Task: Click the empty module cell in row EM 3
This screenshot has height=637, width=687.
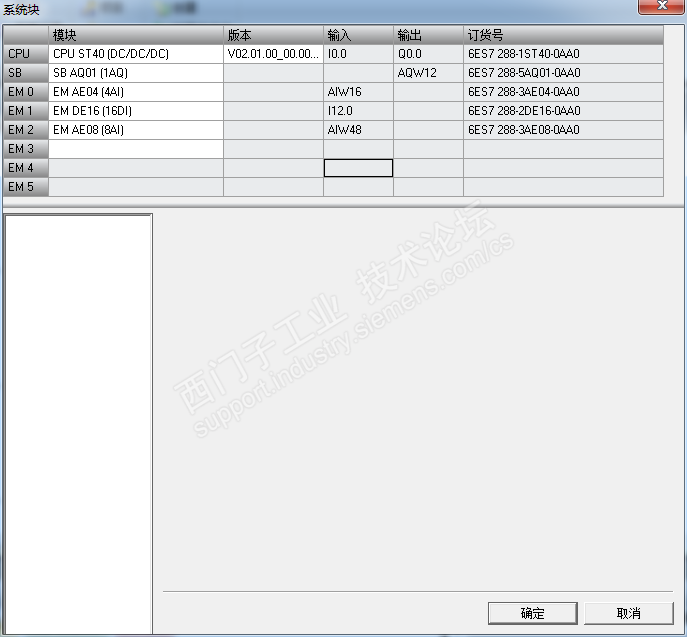Action: click(x=136, y=149)
